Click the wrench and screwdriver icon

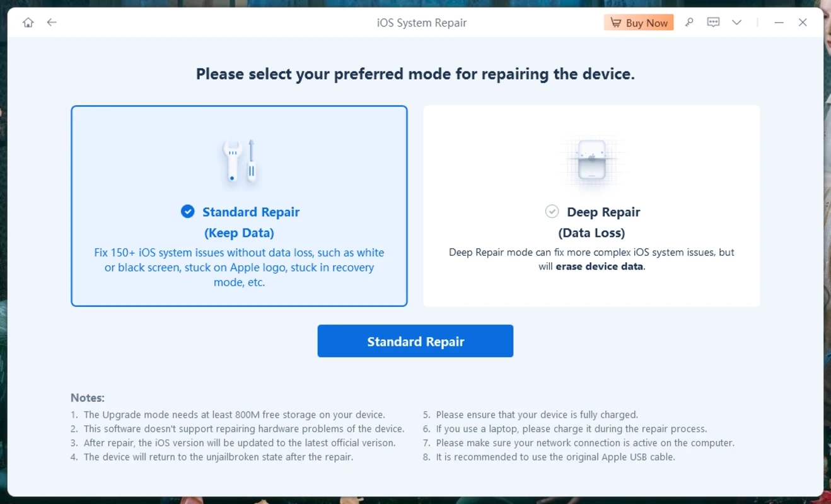pos(240,161)
